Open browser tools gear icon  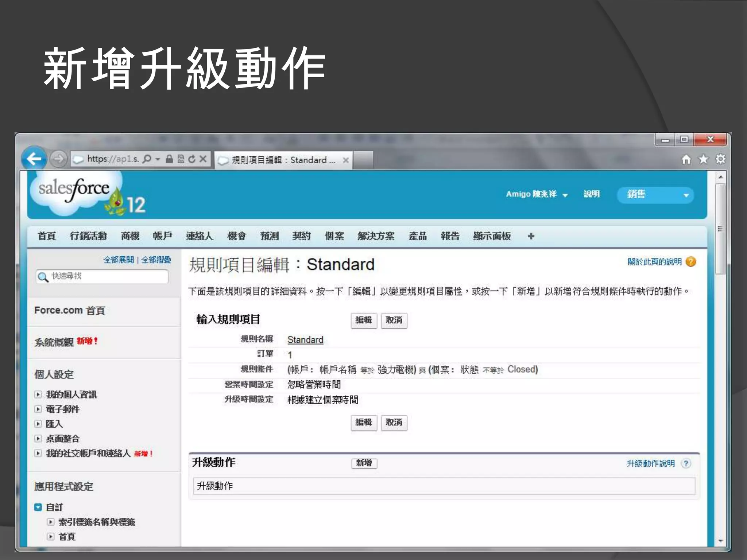720,159
